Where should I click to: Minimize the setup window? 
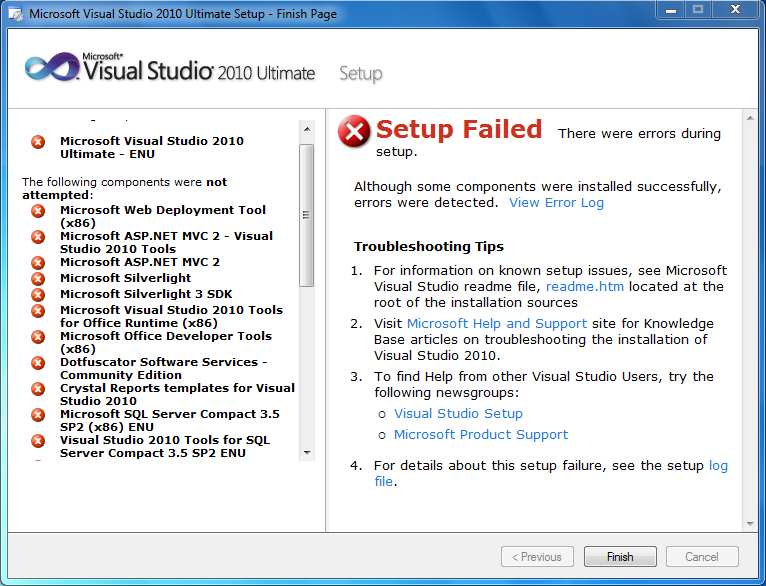[x=671, y=9]
